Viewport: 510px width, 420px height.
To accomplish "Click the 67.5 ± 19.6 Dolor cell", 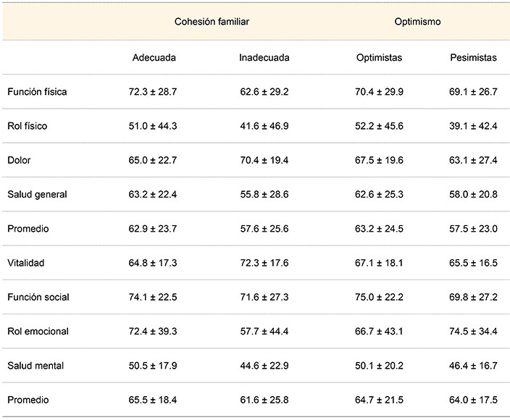I will pos(380,160).
